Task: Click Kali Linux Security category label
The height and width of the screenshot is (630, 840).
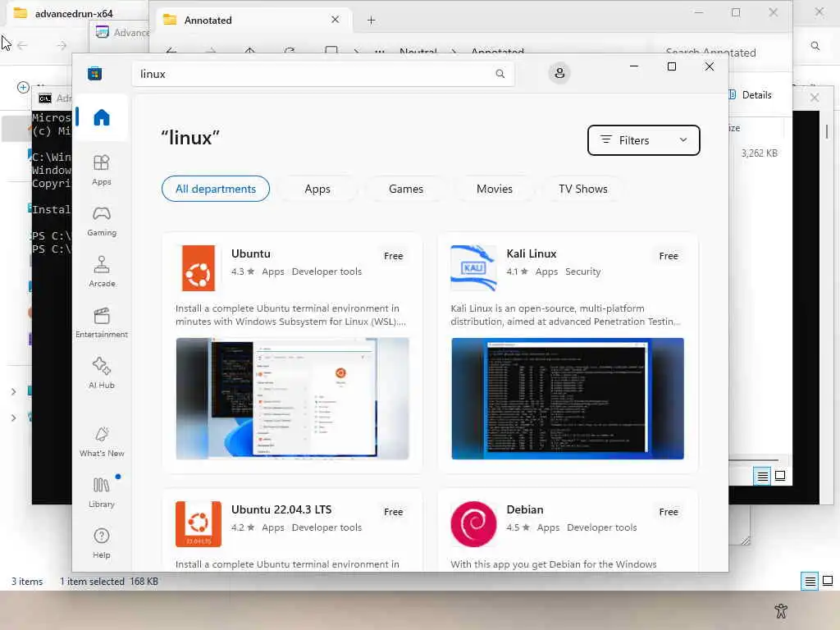Action: coord(583,272)
